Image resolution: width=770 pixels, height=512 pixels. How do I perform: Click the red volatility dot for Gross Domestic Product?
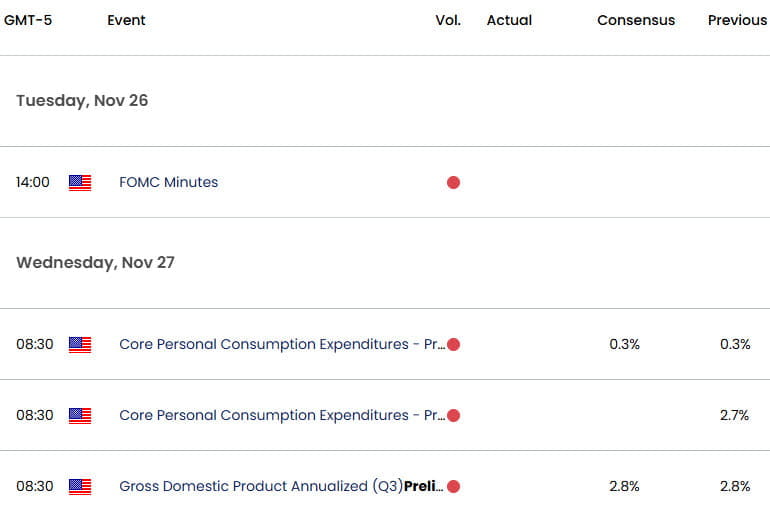click(x=453, y=486)
